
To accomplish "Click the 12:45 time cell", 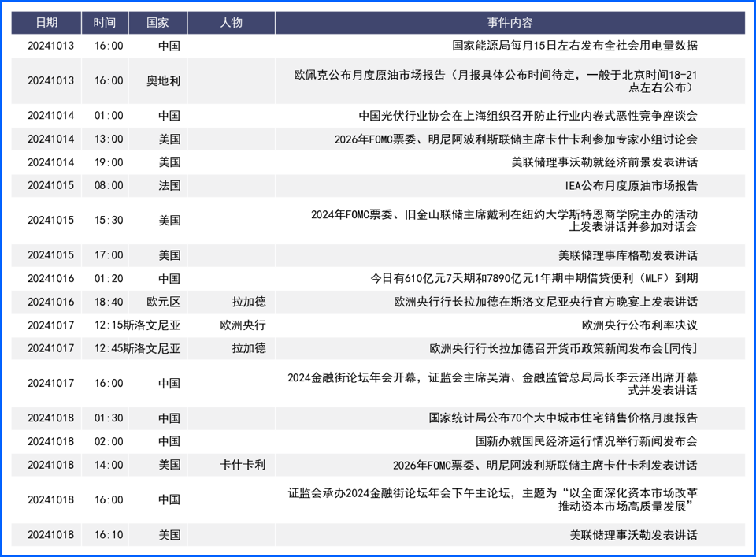I will [x=109, y=348].
